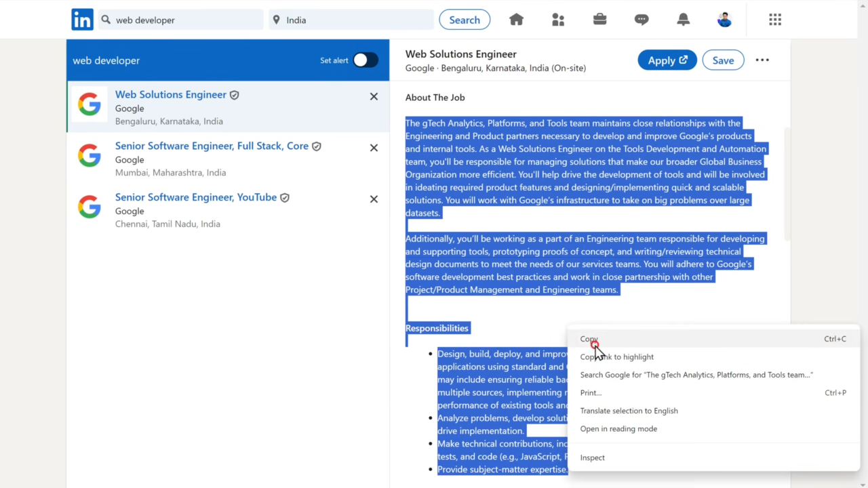This screenshot has height=488, width=868.
Task: Choose Open in reading mode
Action: pyautogui.click(x=713, y=428)
